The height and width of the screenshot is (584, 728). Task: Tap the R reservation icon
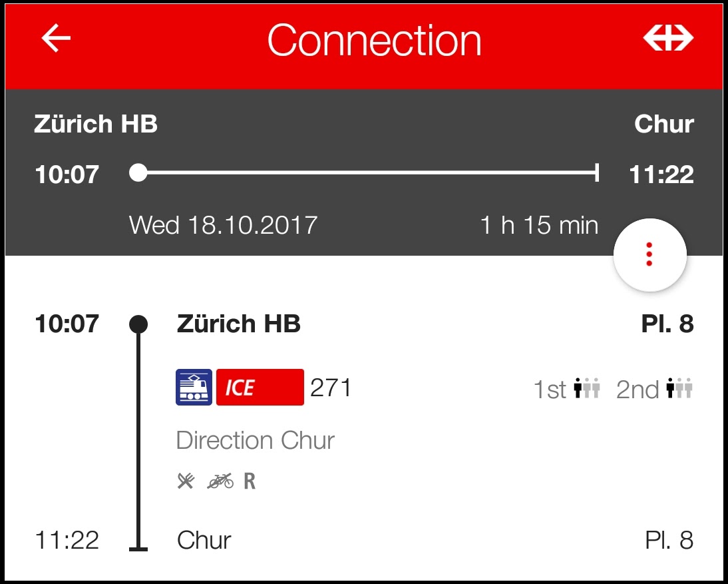(250, 481)
